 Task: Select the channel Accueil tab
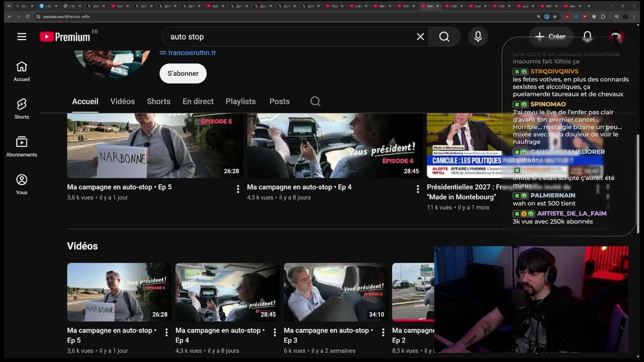coord(85,101)
